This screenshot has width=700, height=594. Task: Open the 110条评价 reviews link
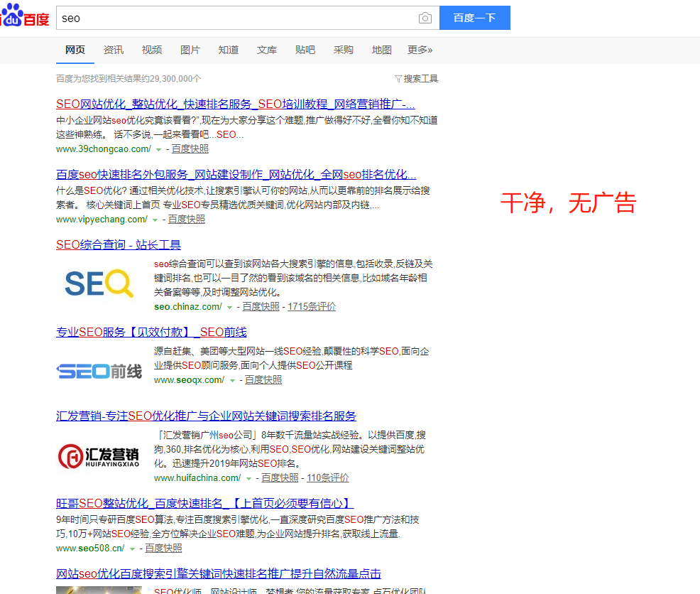[328, 477]
